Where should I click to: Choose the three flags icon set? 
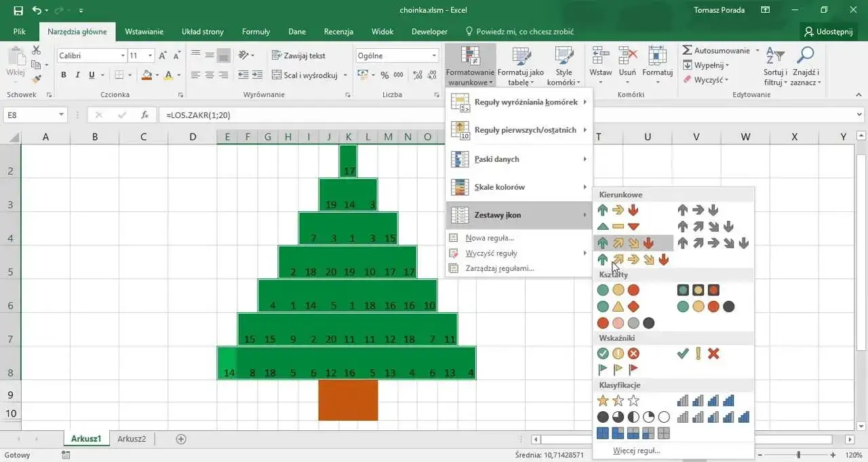point(618,370)
